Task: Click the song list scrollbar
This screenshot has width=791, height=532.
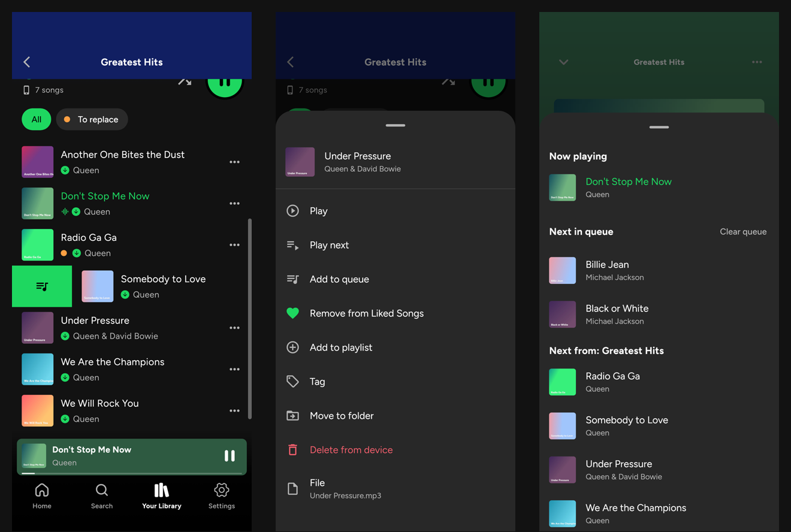Action: tap(249, 319)
